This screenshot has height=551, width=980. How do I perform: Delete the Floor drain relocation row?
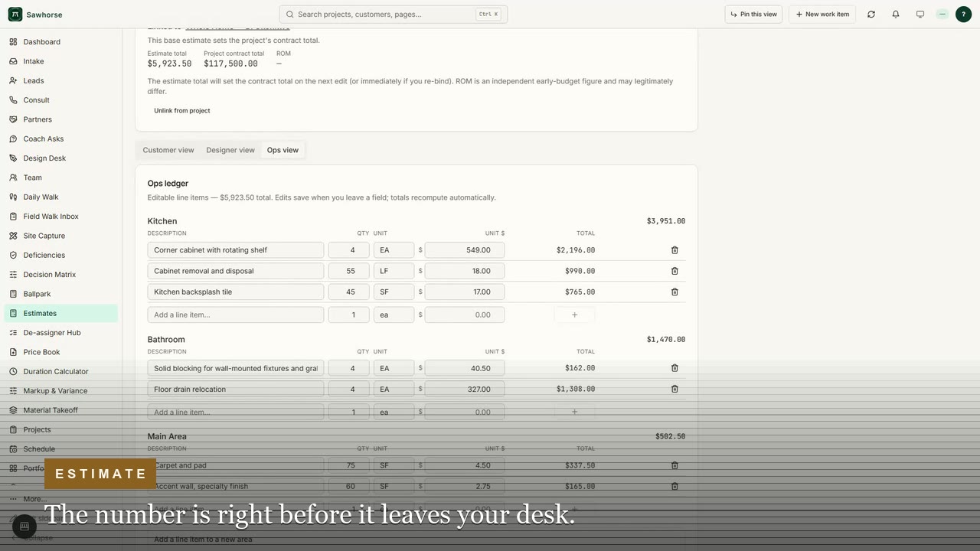coord(675,389)
